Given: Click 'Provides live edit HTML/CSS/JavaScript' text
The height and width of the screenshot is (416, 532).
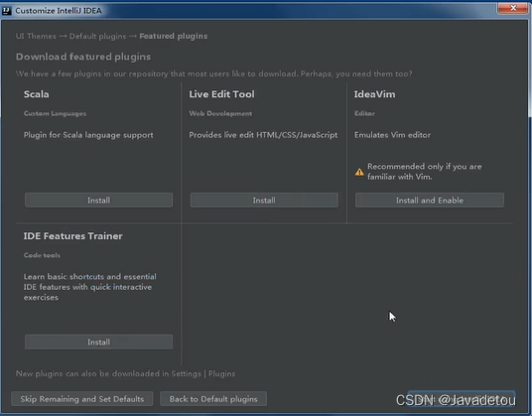Looking at the screenshot, I should click(263, 135).
